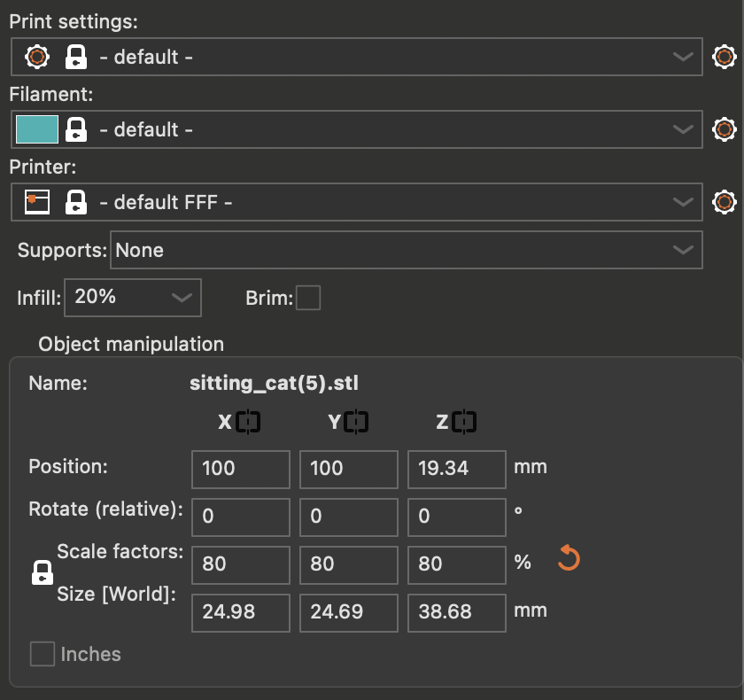Enable the Brim checkbox
The height and width of the screenshot is (700, 744).
coord(308,299)
